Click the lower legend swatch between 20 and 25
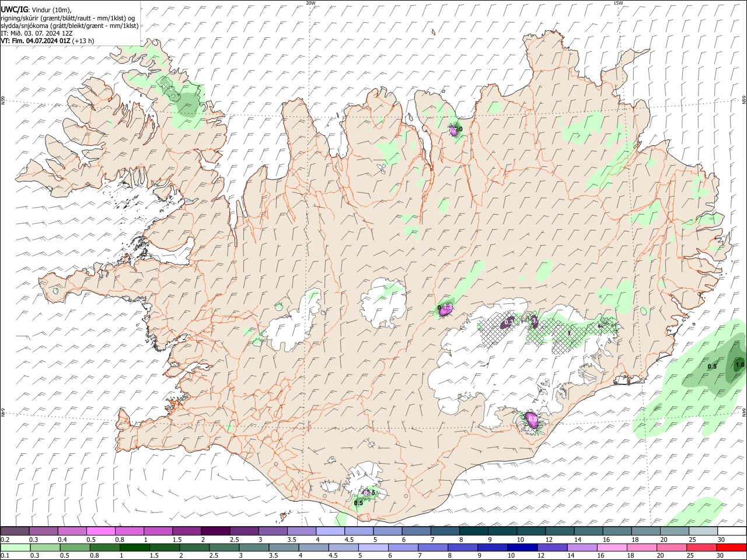The width and height of the screenshot is (747, 560). tap(671, 547)
